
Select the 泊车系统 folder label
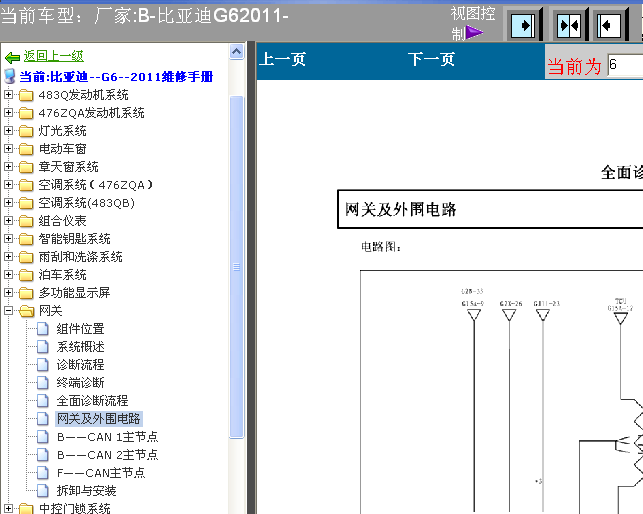(x=62, y=275)
